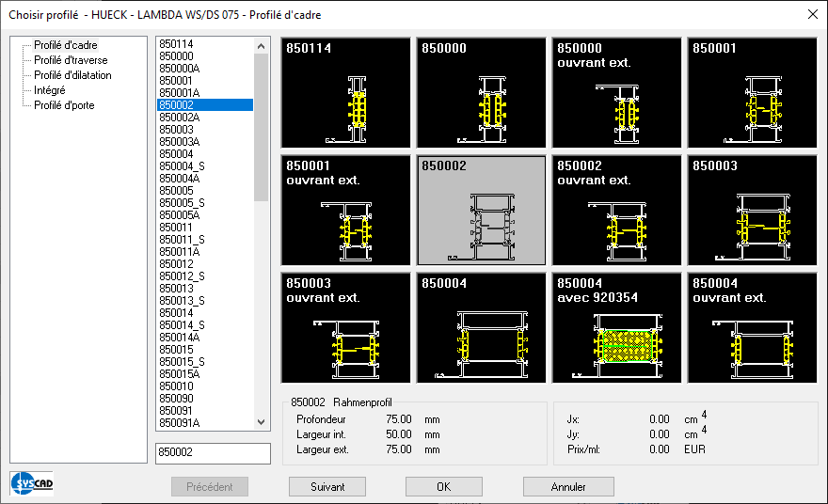Click the profile list scrollbar thumb

click(x=261, y=127)
